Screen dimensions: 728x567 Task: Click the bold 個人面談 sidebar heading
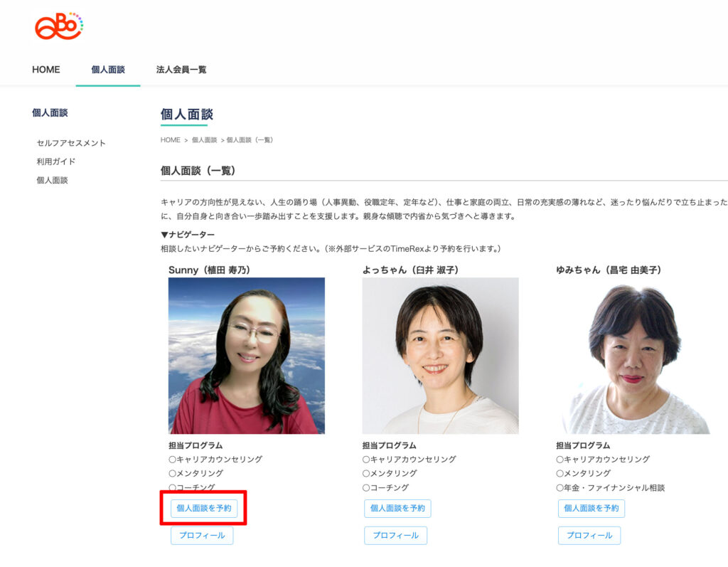click(x=50, y=112)
